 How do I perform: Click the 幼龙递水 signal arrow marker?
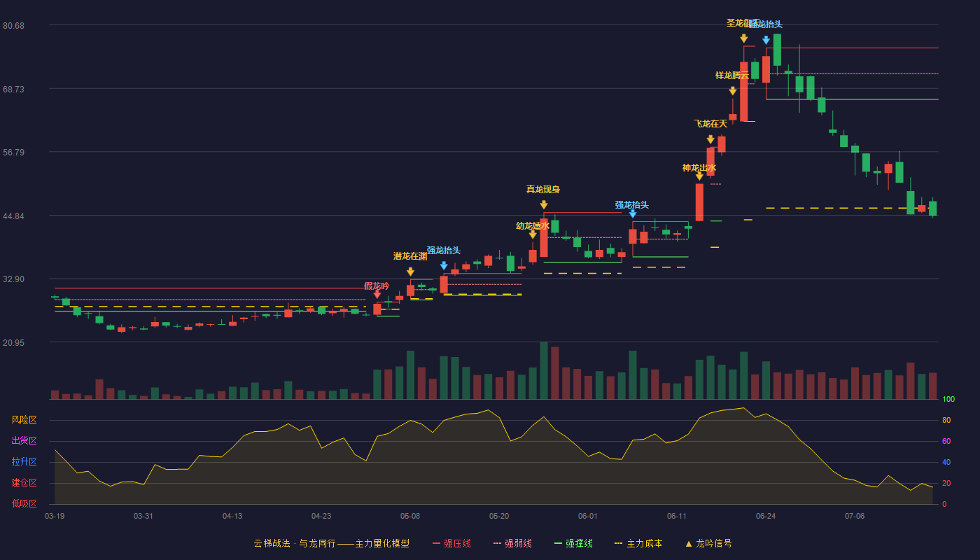point(533,234)
